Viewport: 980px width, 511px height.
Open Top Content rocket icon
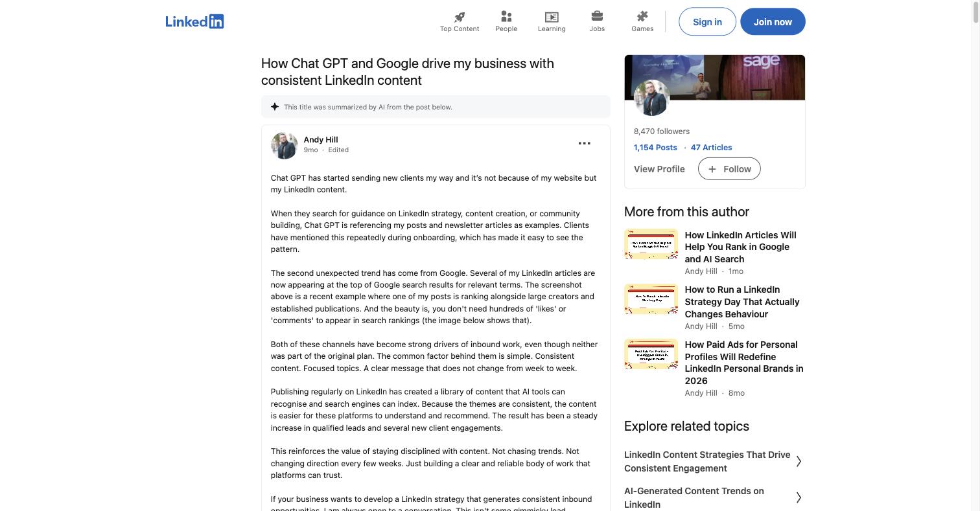460,17
